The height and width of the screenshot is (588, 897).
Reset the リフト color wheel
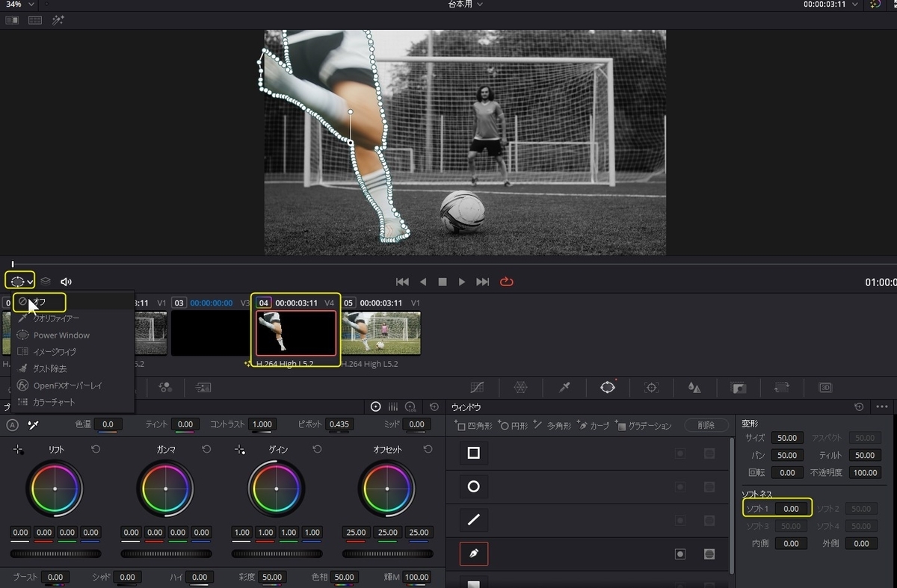[96, 449]
